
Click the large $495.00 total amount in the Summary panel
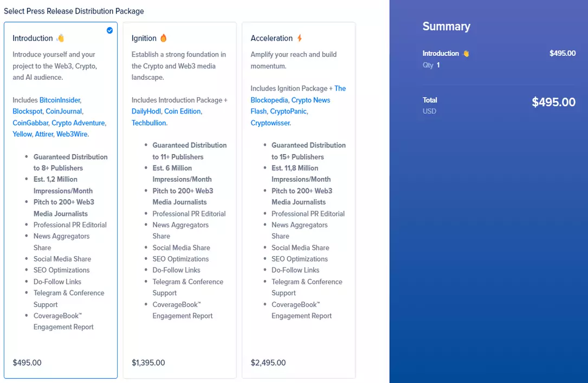553,102
